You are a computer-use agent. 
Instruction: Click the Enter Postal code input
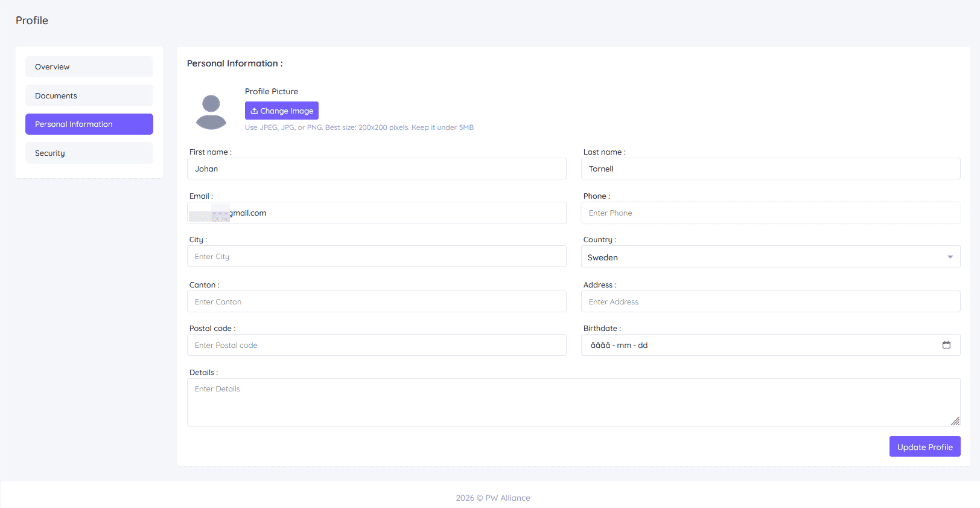[377, 346]
